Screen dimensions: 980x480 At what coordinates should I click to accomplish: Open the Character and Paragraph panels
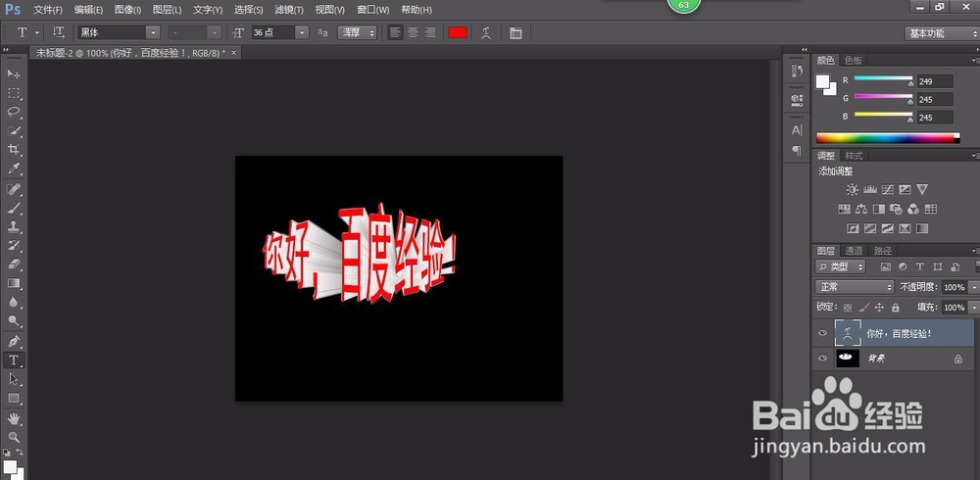tap(515, 33)
